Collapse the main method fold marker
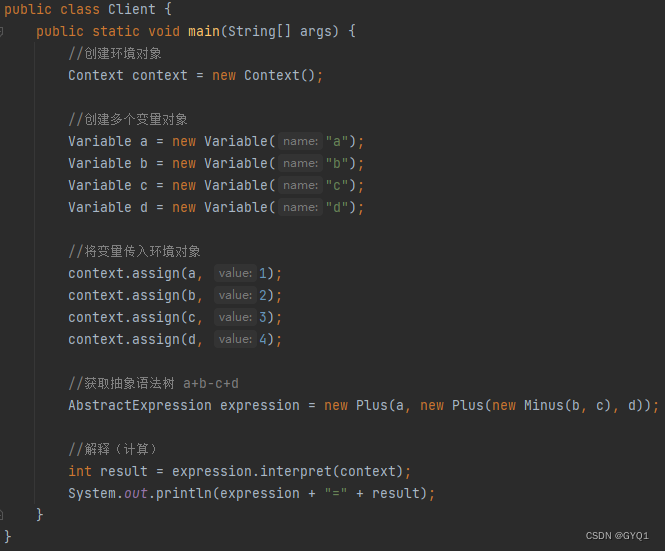The height and width of the screenshot is (551, 665). point(2,31)
